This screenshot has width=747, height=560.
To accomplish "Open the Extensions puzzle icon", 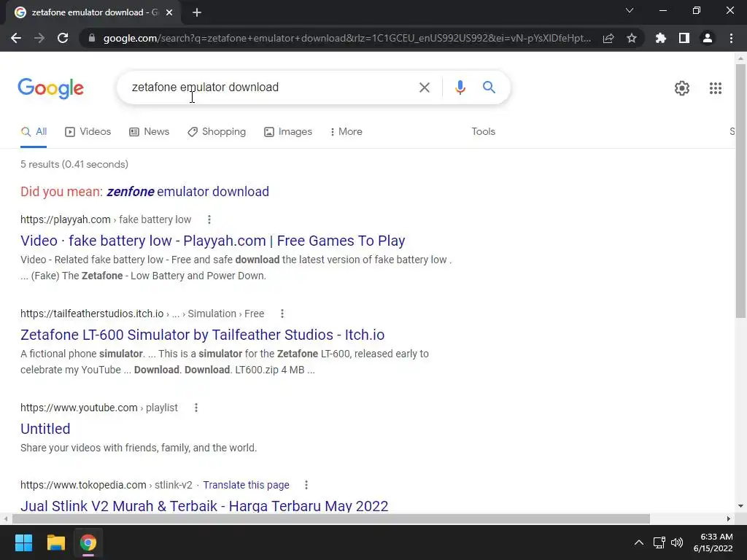I will (661, 38).
